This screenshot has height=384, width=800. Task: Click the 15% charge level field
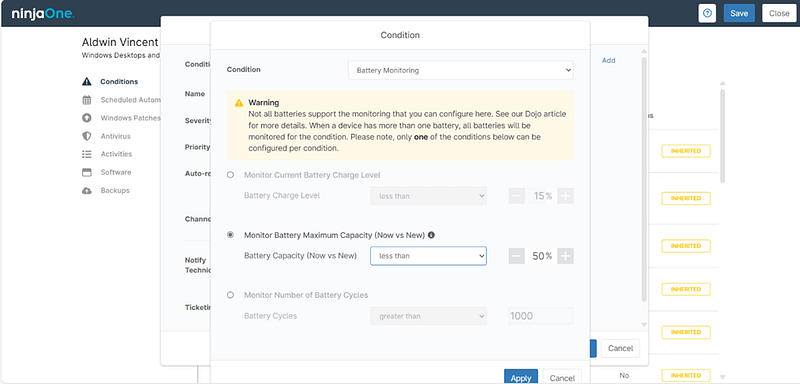click(x=541, y=196)
